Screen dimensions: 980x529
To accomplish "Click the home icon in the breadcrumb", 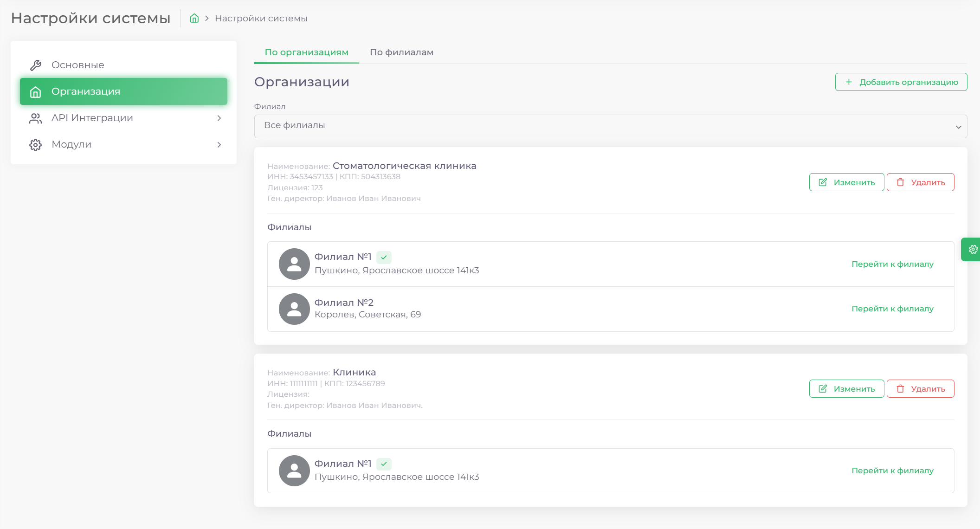I will tap(194, 19).
